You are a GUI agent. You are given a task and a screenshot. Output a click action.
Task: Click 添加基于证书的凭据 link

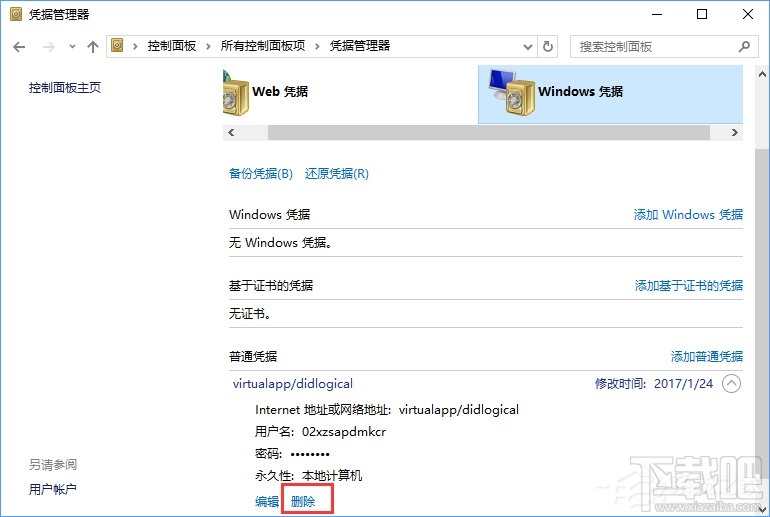pos(688,286)
